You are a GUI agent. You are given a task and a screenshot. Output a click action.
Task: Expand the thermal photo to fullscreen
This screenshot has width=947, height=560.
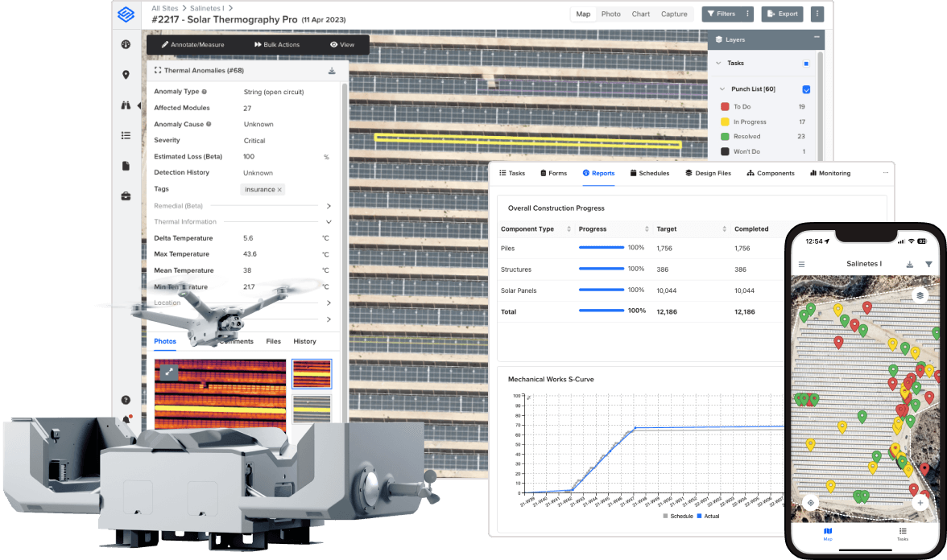tap(168, 372)
